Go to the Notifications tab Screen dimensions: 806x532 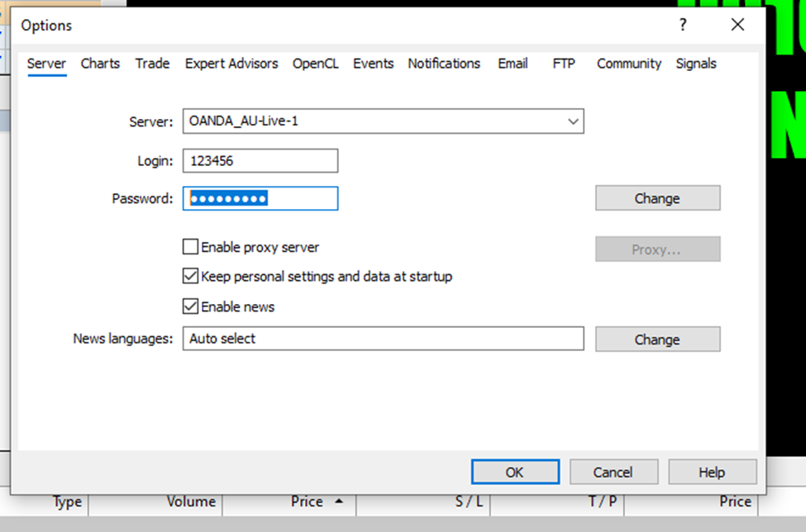444,64
